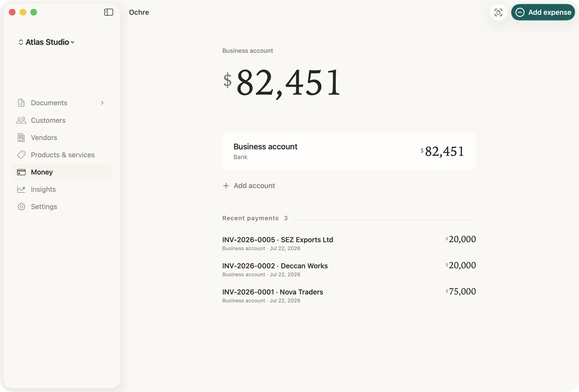
Task: Open Settings from the sidebar
Action: coord(62,206)
